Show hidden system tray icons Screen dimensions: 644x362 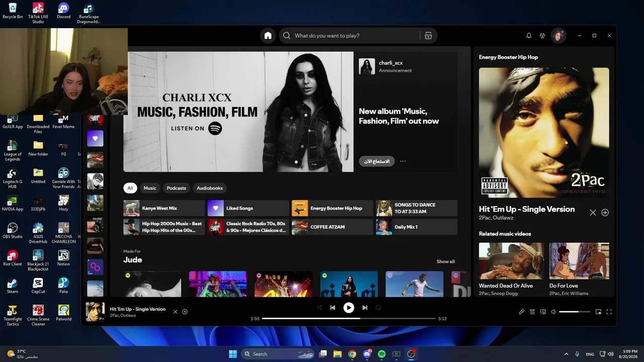[566, 354]
